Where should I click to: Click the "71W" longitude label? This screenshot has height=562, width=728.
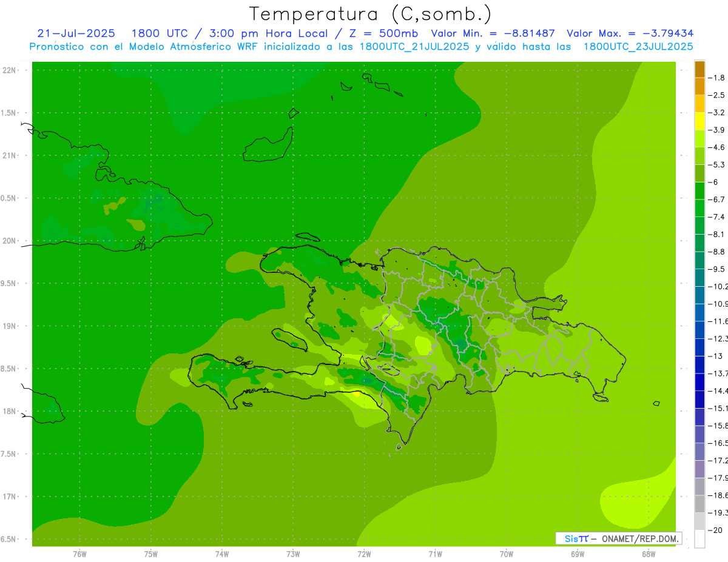435,554
